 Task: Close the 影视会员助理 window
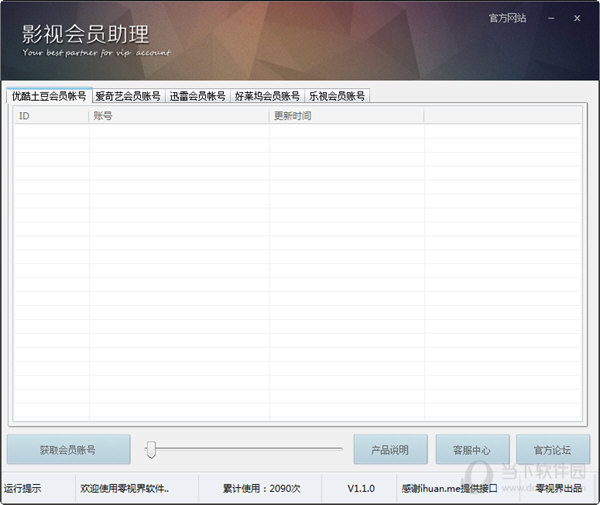(577, 18)
